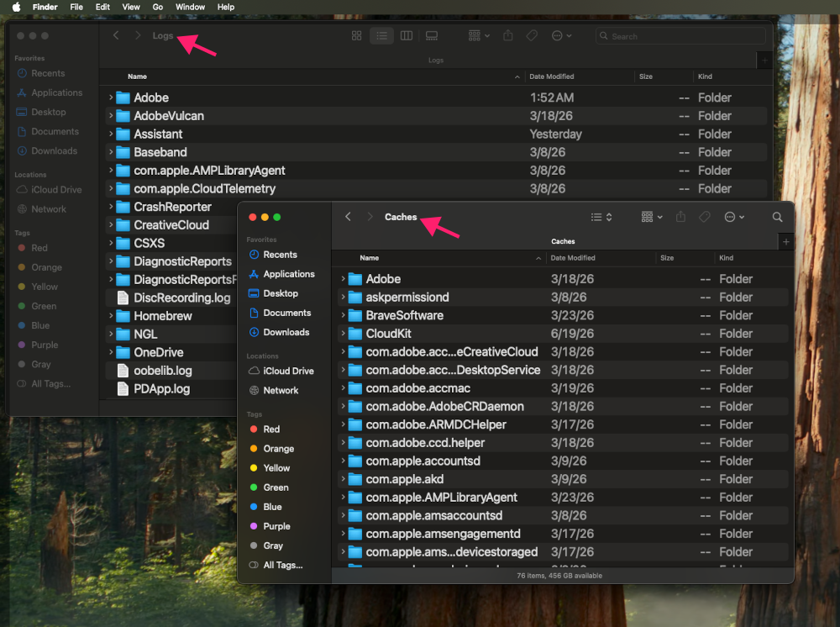Go back in the Caches window
Image resolution: width=840 pixels, height=627 pixels.
click(x=349, y=217)
